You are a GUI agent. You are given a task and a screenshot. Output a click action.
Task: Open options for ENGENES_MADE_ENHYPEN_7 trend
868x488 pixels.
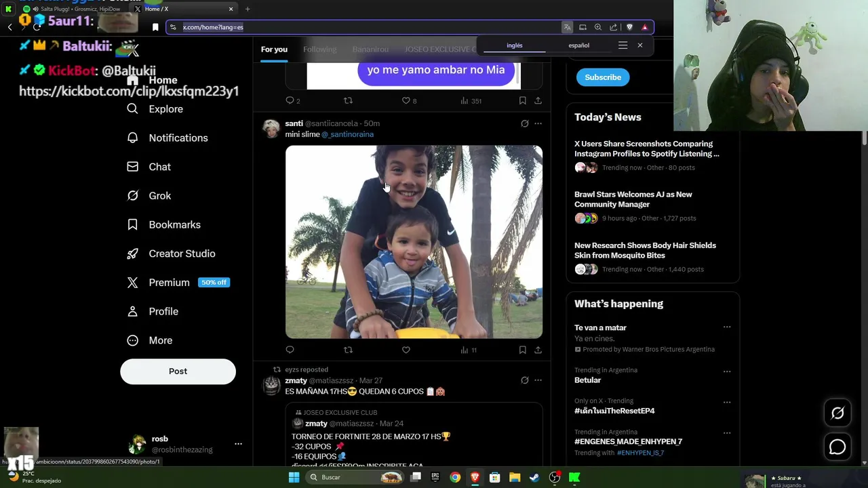point(727,433)
